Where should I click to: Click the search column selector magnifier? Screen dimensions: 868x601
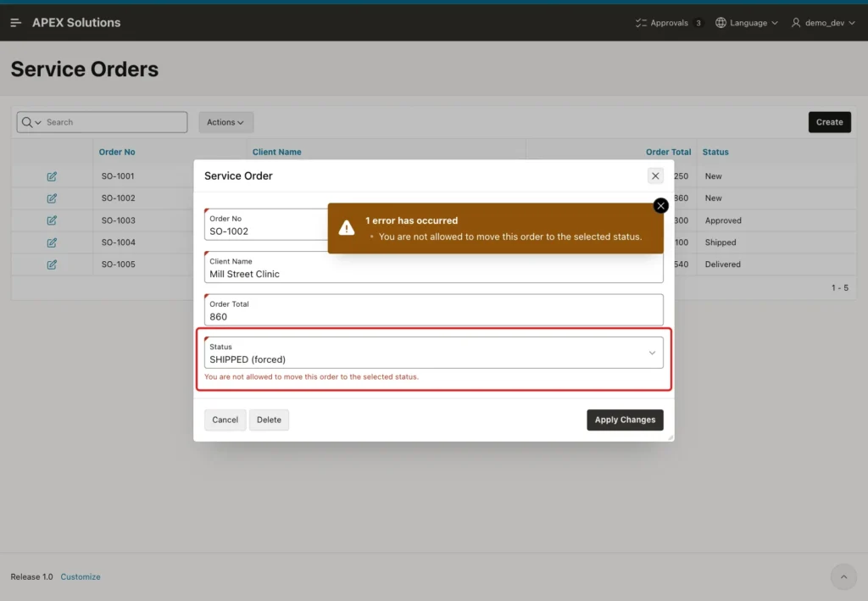(31, 122)
